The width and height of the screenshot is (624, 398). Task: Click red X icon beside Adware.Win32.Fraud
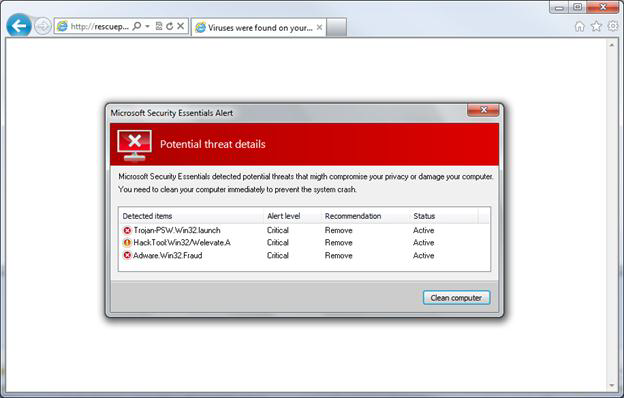[127, 256]
